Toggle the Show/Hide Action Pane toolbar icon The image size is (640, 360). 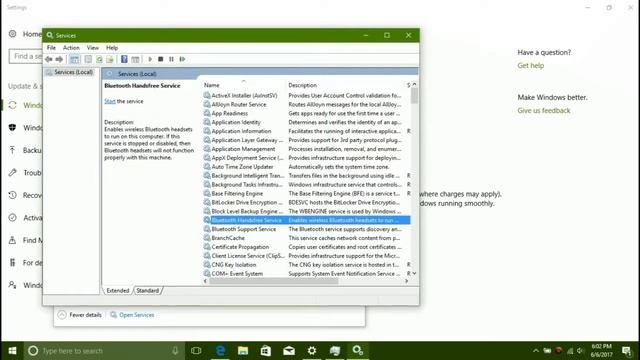[135, 59]
